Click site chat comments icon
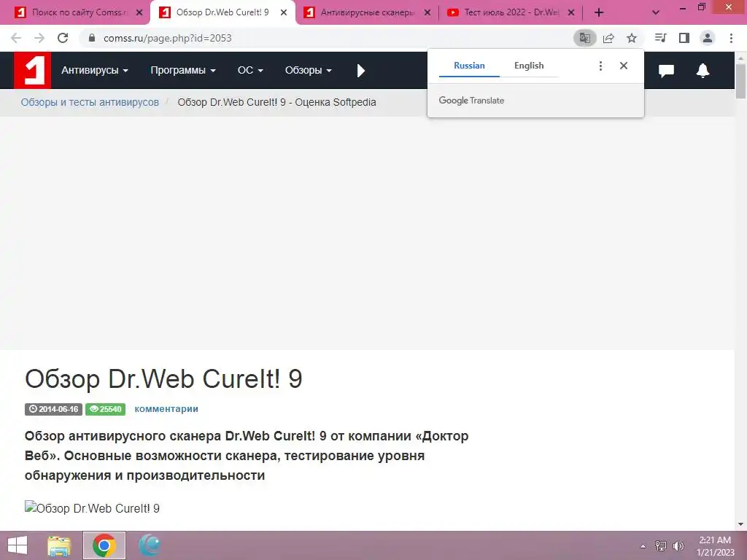This screenshot has height=560, width=747. coord(666,71)
